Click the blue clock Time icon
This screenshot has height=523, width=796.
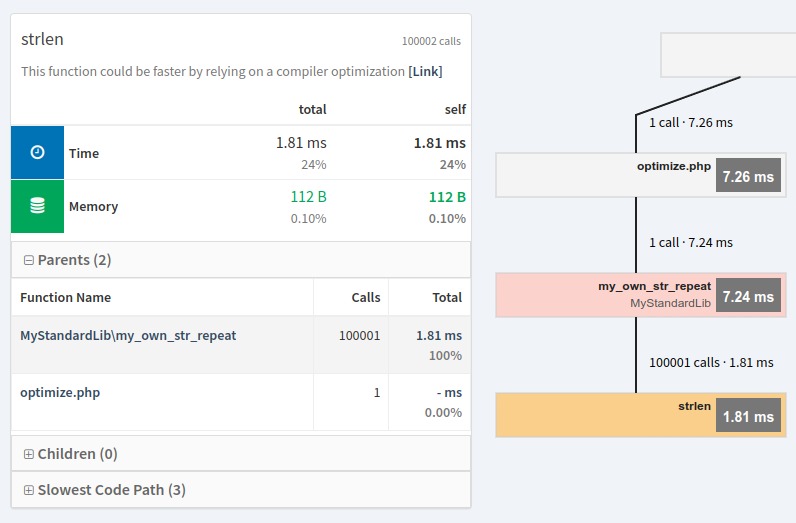pos(38,152)
